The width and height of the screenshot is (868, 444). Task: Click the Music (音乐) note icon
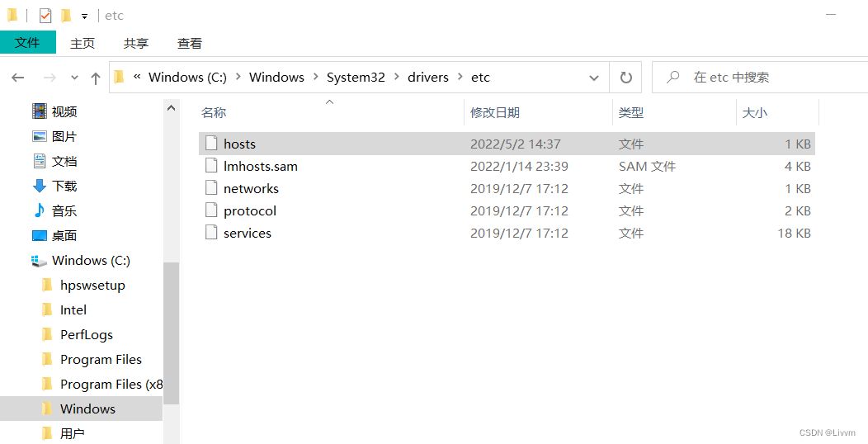[x=40, y=210]
